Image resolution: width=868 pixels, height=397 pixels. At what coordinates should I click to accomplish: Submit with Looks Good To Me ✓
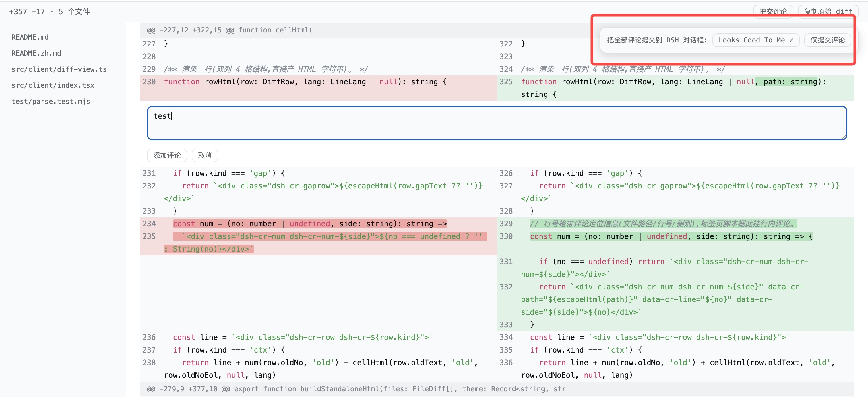(756, 40)
